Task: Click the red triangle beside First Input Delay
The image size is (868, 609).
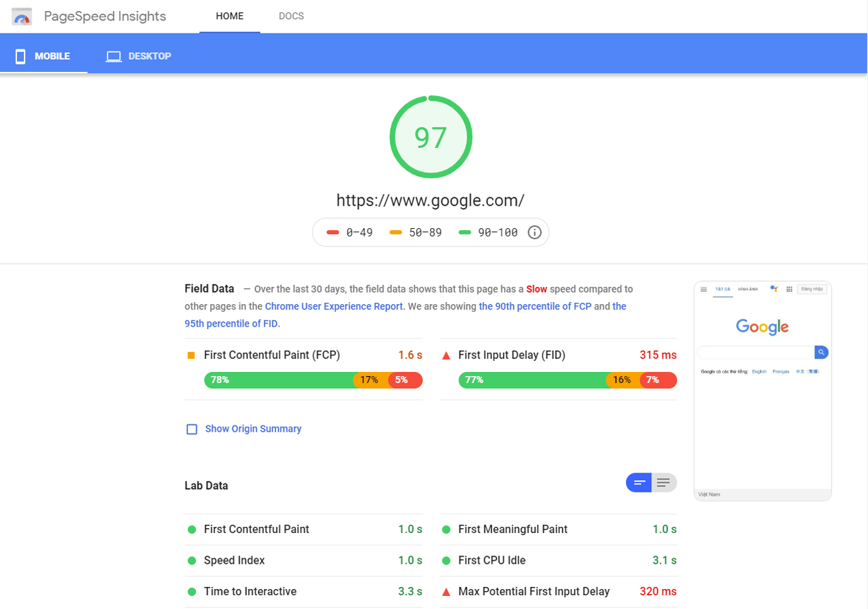Action: 446,356
